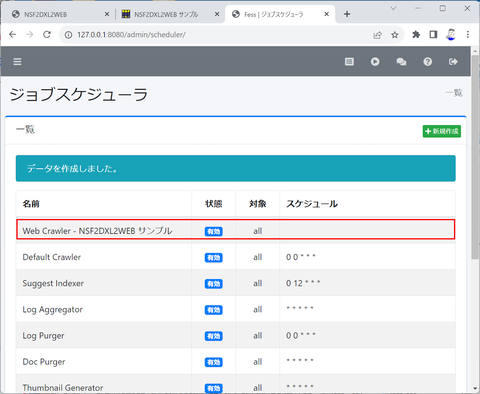
Task: Reload the page with refresh icon
Action: (x=47, y=34)
